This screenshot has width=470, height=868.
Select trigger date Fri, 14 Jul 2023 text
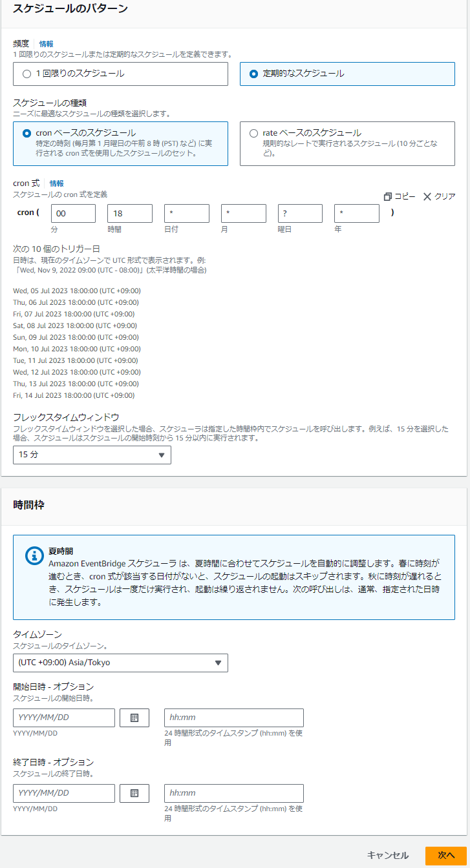[74, 395]
